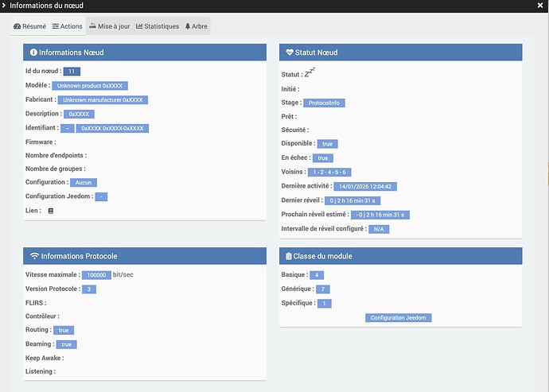Switch to the Statistiques tab
This screenshot has height=392, width=549.
158,26
